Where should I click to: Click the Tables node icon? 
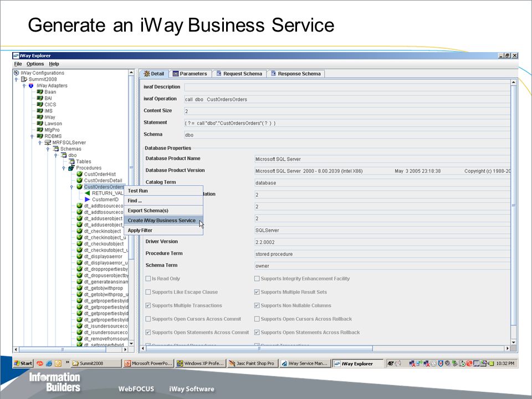pyautogui.click(x=72, y=161)
